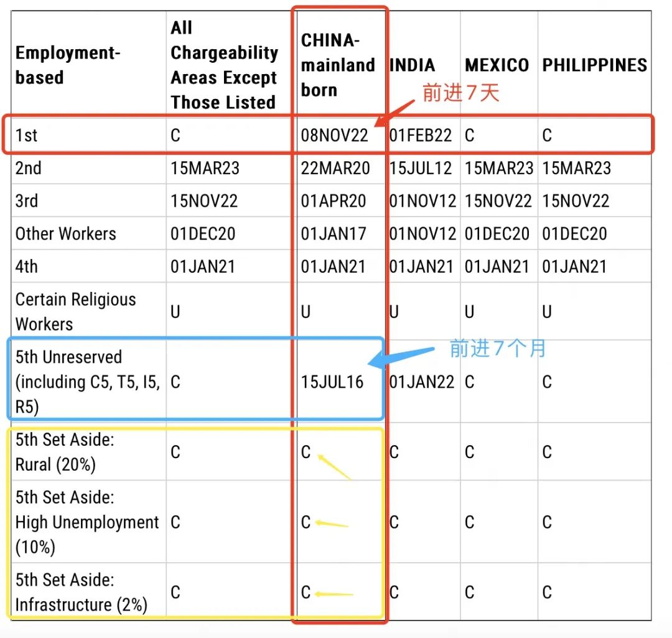The height and width of the screenshot is (638, 672).
Task: Select the INDIA column header
Action: (412, 65)
